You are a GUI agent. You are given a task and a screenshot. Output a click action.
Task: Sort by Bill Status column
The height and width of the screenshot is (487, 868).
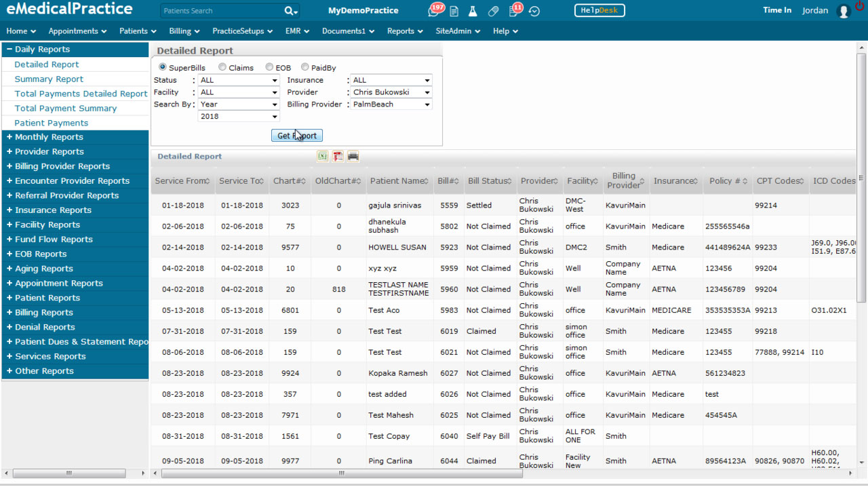490,181
